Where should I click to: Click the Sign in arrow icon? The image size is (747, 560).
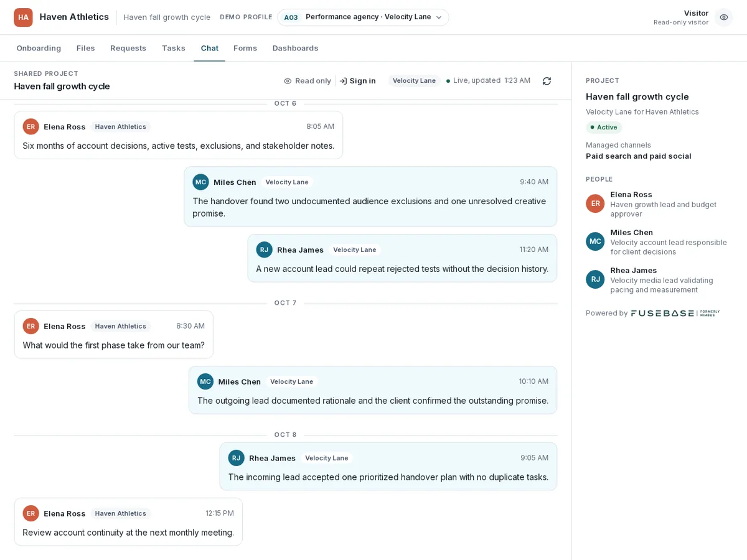343,81
